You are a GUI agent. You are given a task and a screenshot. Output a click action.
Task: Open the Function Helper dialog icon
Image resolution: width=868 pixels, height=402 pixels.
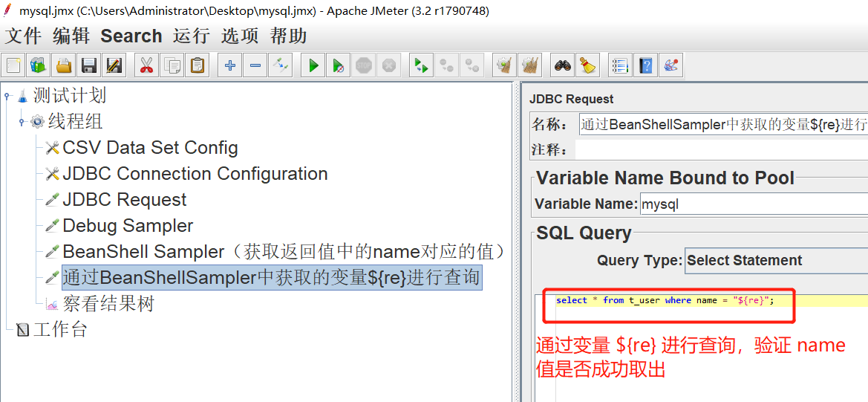pyautogui.click(x=619, y=65)
